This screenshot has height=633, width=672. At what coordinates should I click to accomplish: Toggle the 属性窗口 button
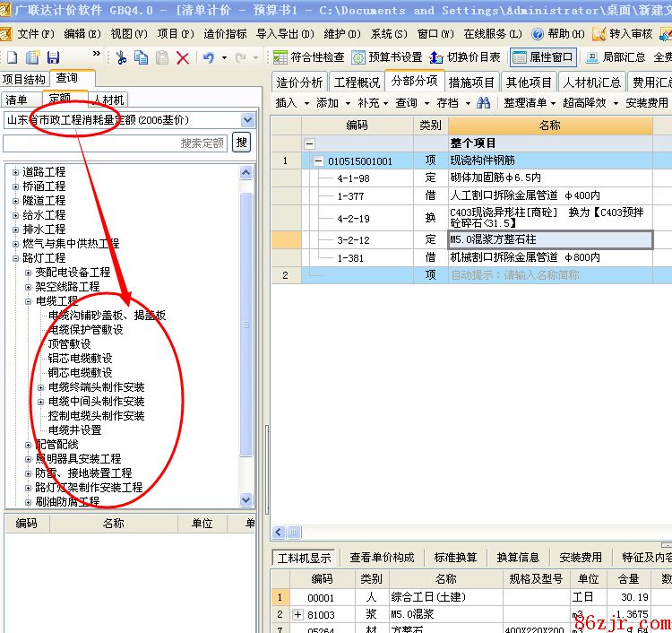tap(544, 57)
